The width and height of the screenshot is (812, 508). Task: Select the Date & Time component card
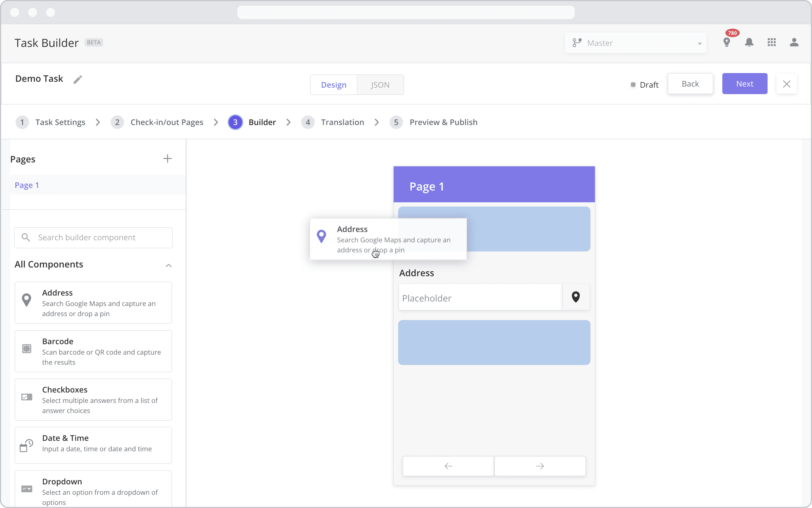point(93,446)
